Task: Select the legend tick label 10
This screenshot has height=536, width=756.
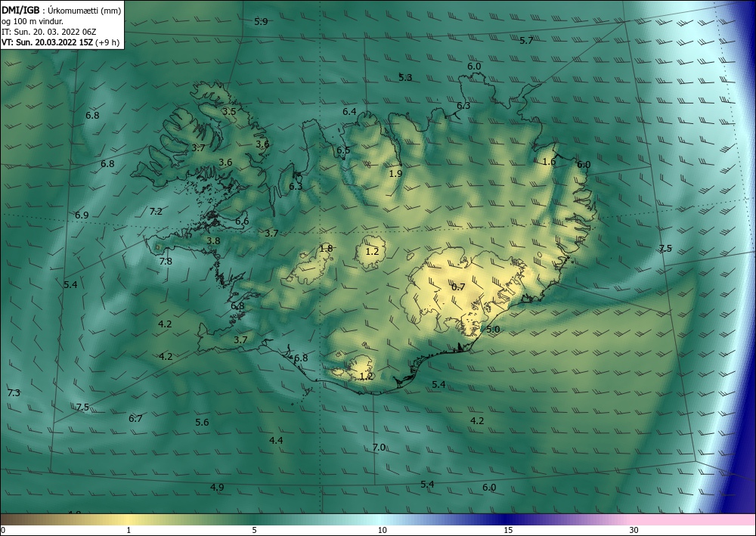Action: click(x=382, y=531)
